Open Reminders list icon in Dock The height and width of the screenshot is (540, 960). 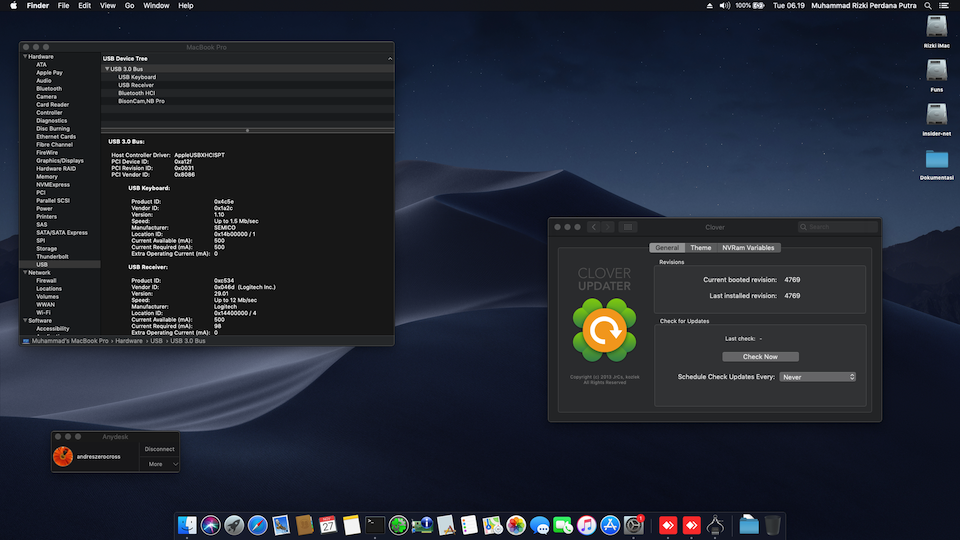click(x=469, y=525)
